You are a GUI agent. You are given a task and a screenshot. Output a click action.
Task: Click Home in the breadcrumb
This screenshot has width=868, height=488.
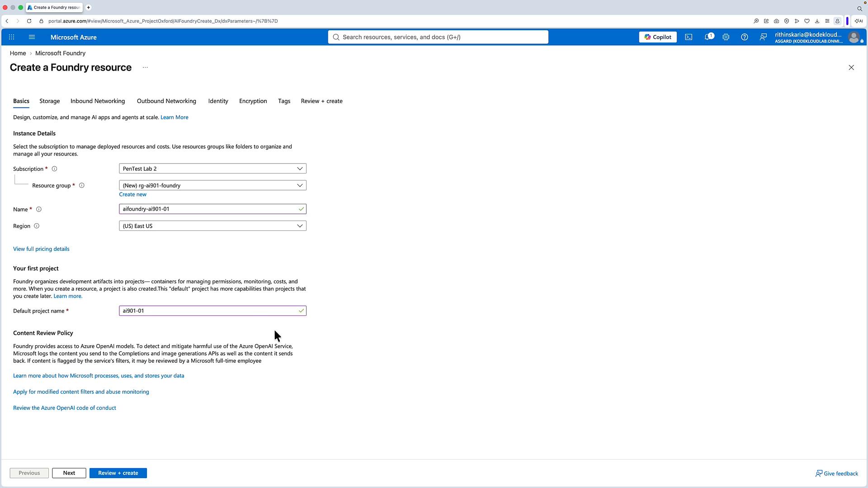18,53
